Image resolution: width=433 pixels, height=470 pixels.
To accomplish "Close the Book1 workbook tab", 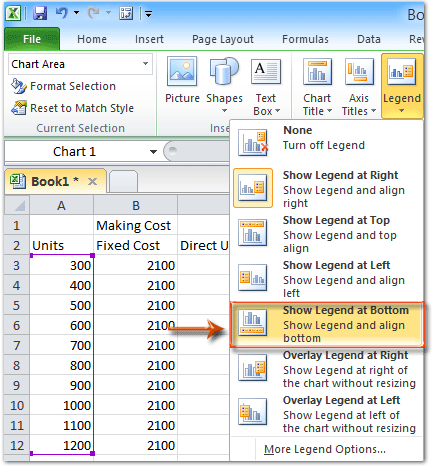I will point(92,181).
